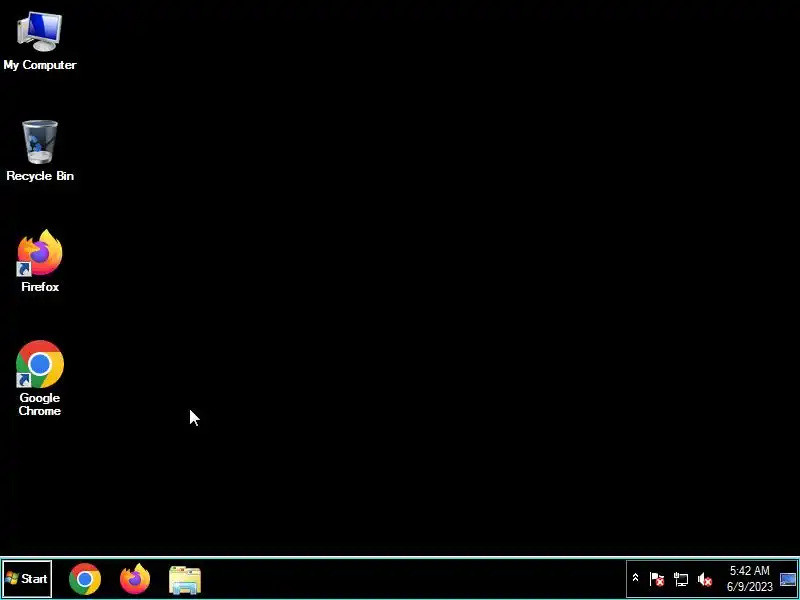Screen dimensions: 800x600
Task: Show hidden tray icons arrow
Action: (635, 578)
